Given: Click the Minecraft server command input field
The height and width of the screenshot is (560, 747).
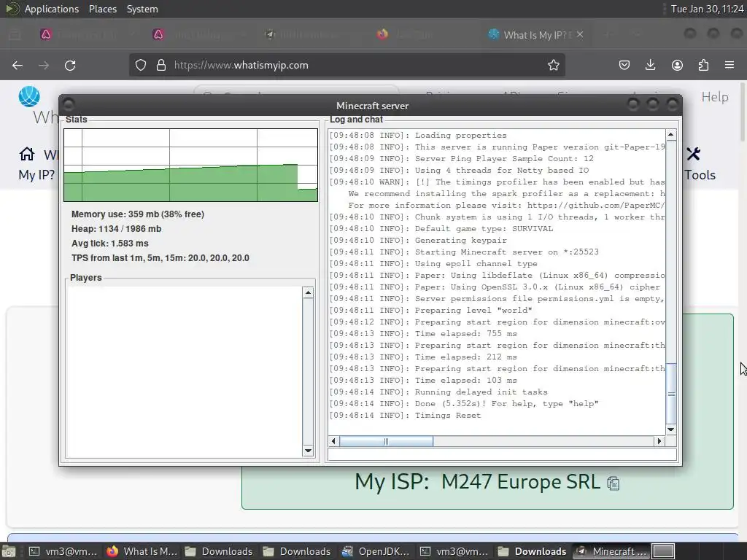Looking at the screenshot, I should 502,454.
